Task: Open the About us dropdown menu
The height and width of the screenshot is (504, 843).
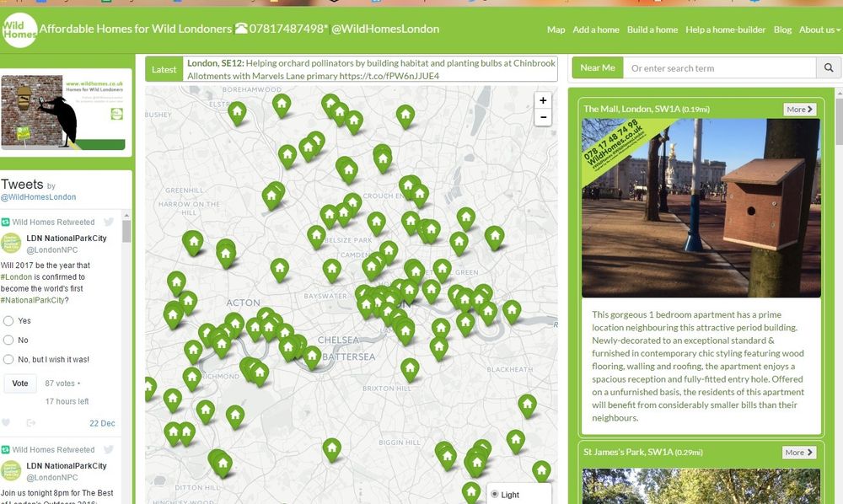Action: click(x=819, y=29)
